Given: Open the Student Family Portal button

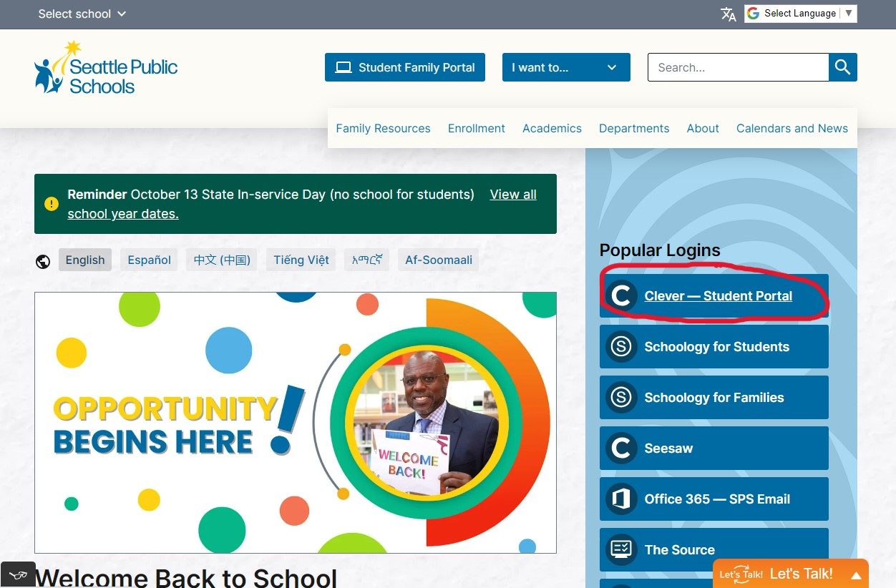Looking at the screenshot, I should (x=405, y=67).
